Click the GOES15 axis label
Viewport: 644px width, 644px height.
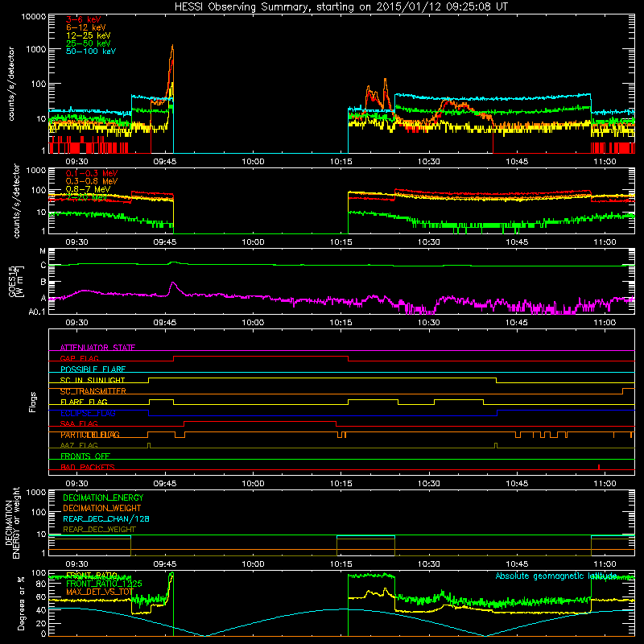pos(16,281)
